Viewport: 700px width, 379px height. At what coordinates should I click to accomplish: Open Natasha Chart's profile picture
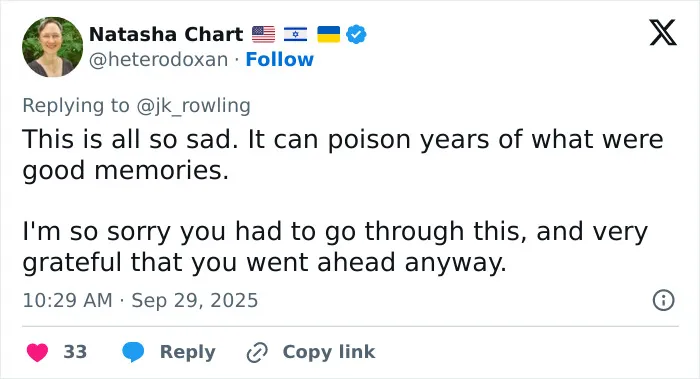pyautogui.click(x=52, y=47)
